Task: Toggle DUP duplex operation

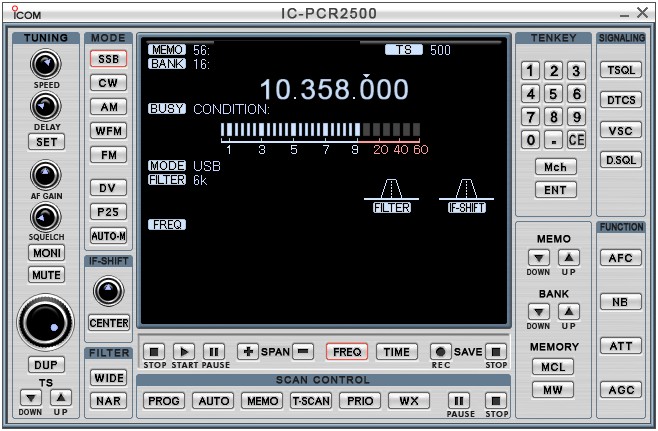Action: click(47, 365)
